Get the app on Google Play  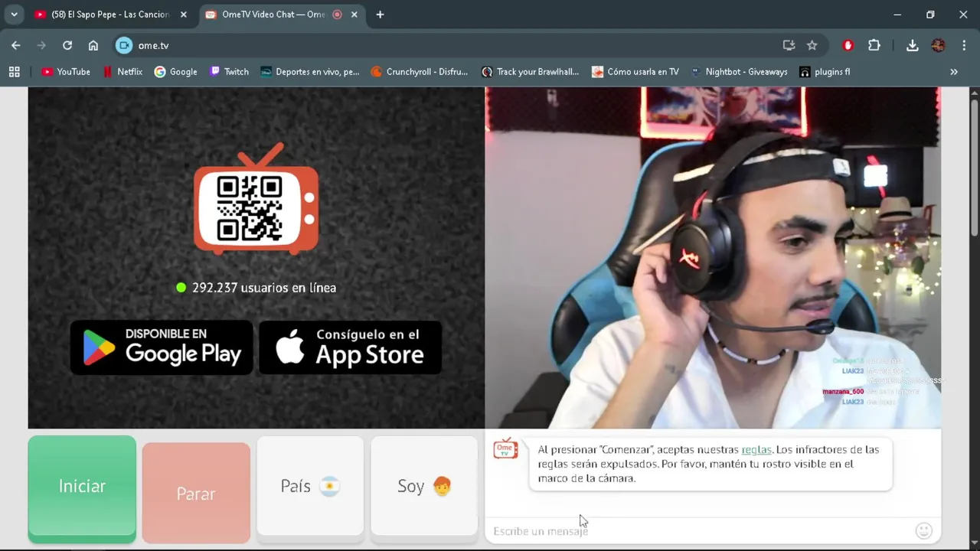point(162,347)
